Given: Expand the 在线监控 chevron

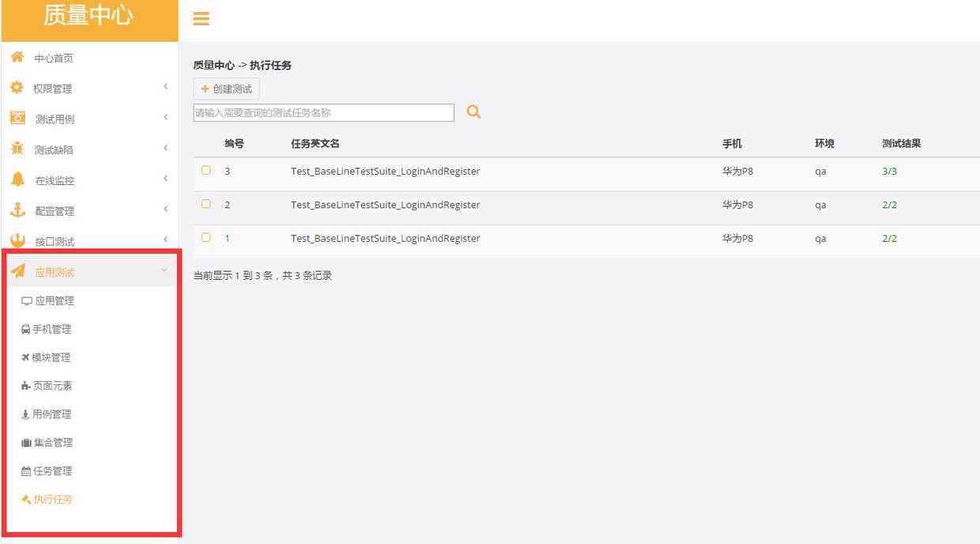Looking at the screenshot, I should pos(165,179).
